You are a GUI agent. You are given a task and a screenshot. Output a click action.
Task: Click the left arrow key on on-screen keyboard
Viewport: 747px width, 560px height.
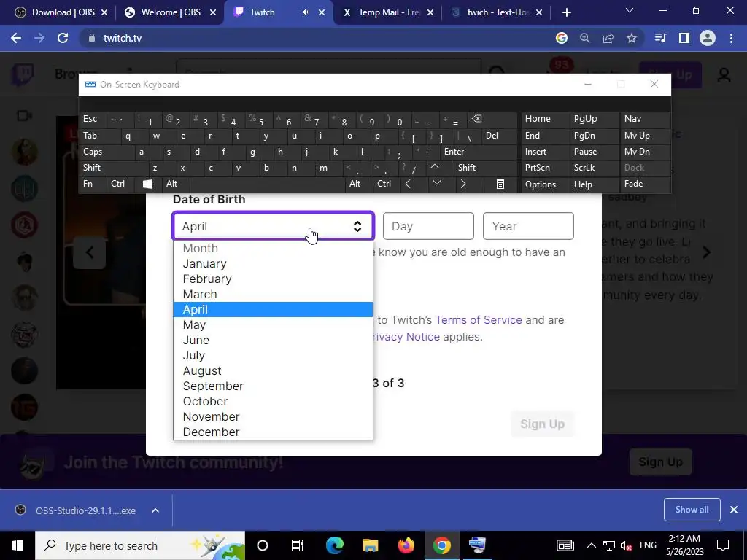408,184
